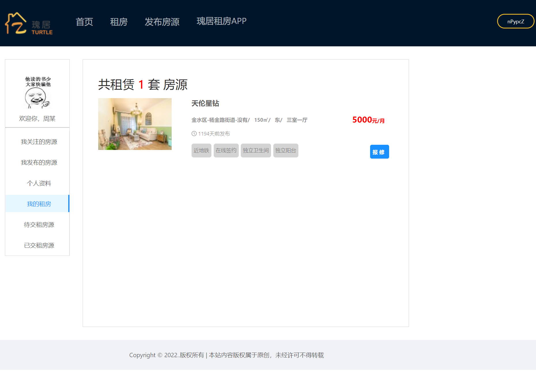Click the 金水区-杨金路街道-没有 address text
The width and height of the screenshot is (536, 392).
click(219, 120)
